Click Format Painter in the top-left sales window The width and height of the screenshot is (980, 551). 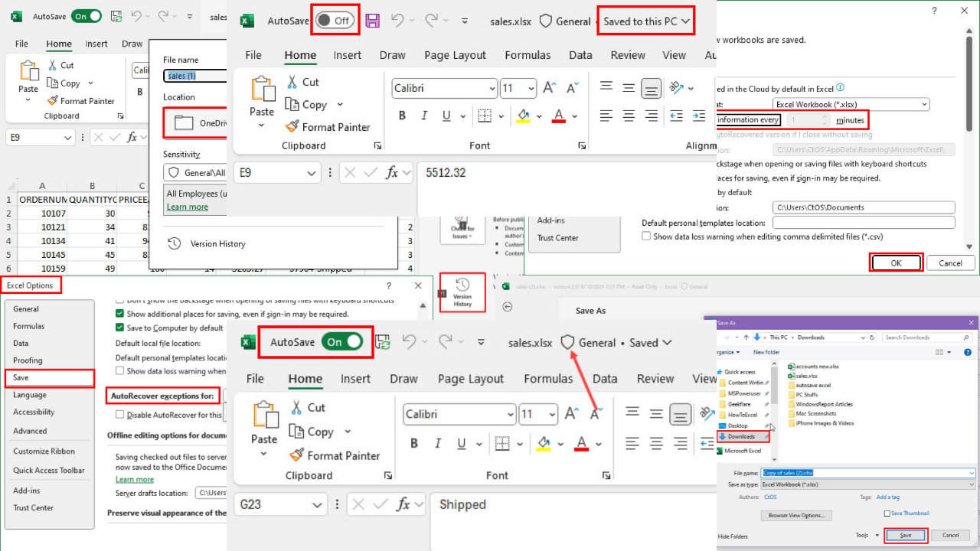(80, 101)
